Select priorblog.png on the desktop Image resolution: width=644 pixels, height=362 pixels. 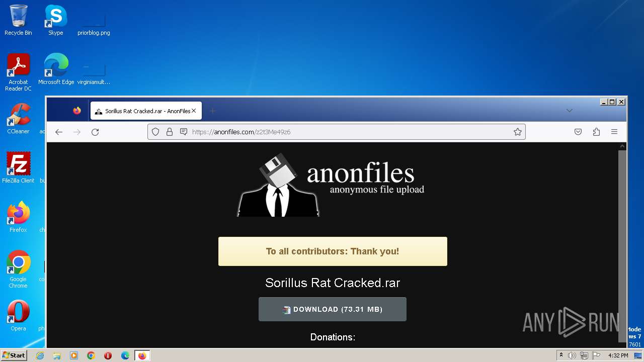pyautogui.click(x=94, y=24)
